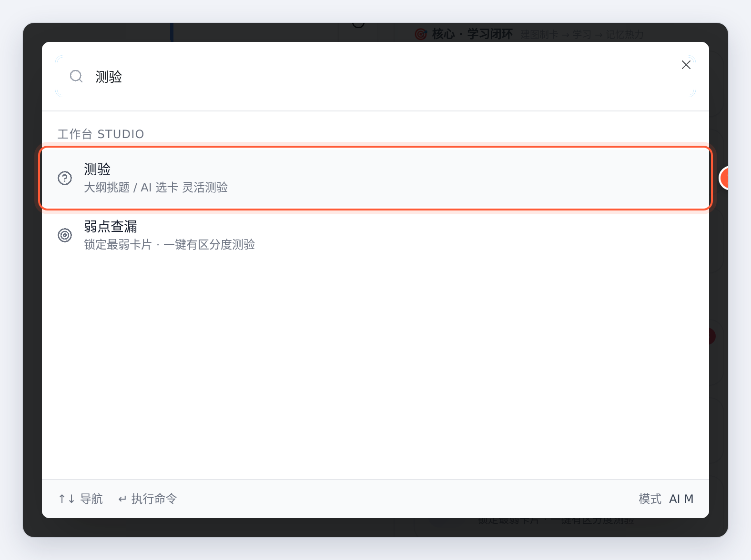Click the 大纲挑题 / AI 选卡 灵活测验 description

[156, 188]
